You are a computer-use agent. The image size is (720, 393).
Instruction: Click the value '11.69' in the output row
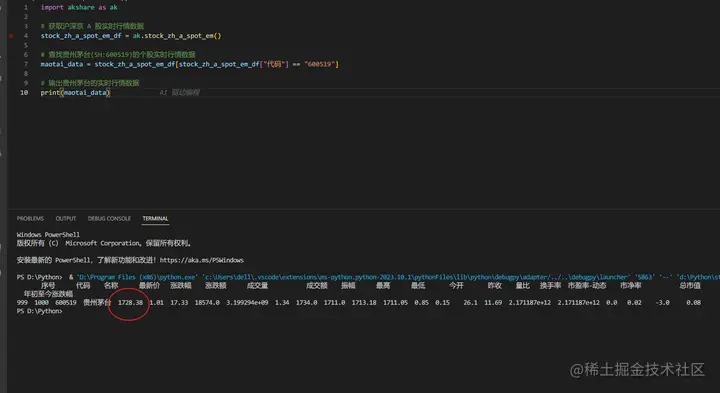pyautogui.click(x=493, y=303)
